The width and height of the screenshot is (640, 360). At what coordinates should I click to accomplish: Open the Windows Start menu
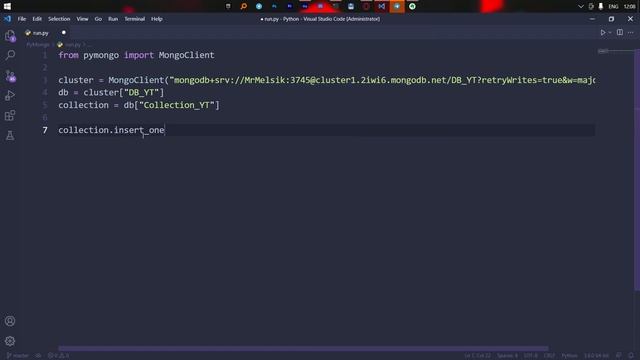click(x=7, y=6)
